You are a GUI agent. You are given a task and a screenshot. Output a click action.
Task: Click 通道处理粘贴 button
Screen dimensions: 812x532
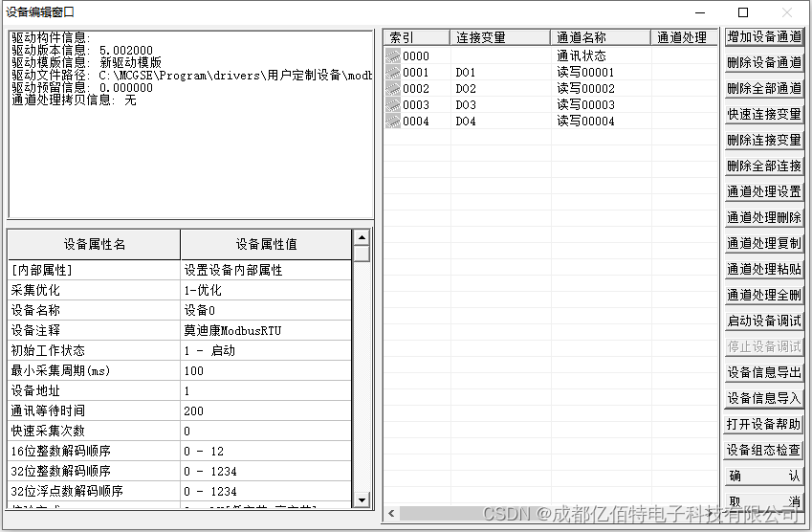pos(764,270)
